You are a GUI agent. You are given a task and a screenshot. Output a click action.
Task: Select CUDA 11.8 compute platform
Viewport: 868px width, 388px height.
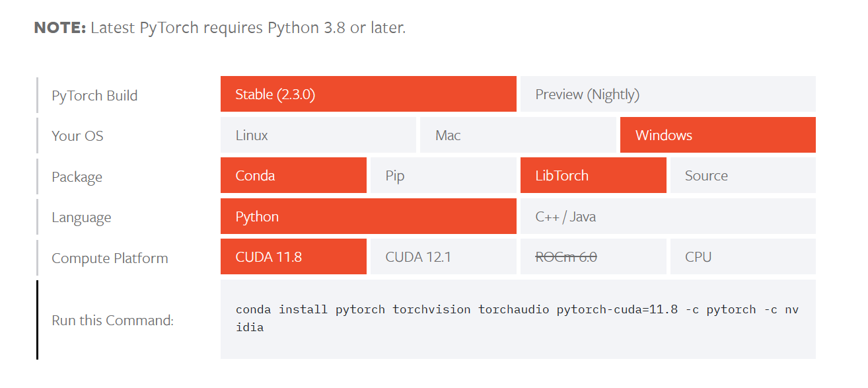coord(293,256)
